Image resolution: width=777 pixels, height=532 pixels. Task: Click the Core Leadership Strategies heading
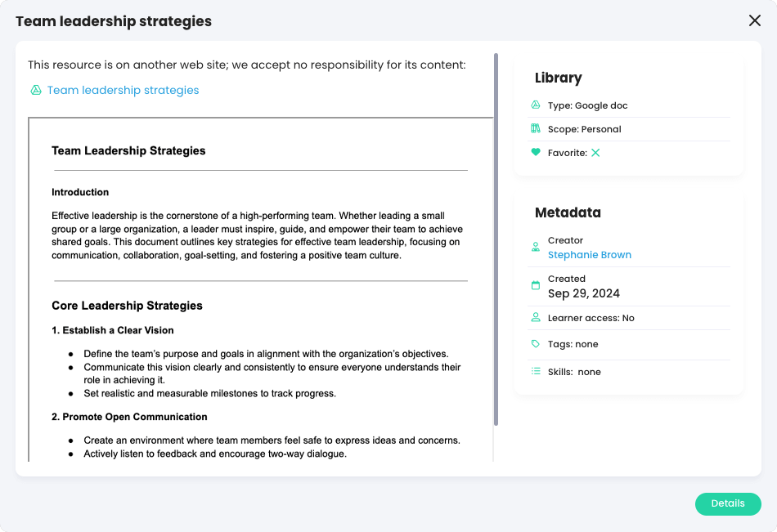tap(127, 306)
